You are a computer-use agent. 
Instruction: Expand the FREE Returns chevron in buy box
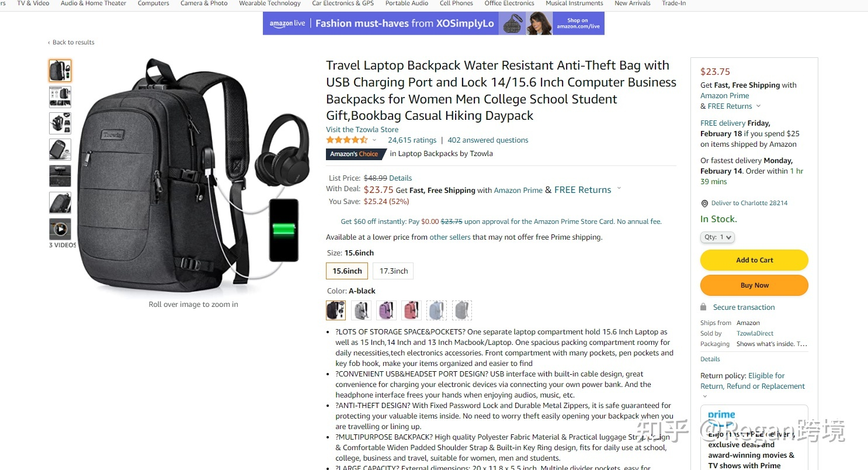[x=758, y=106]
